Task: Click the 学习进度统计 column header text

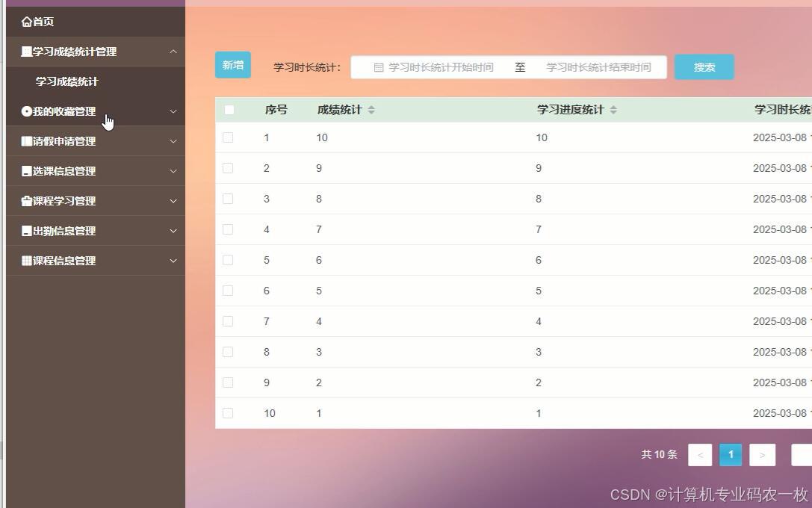Action: (x=570, y=110)
